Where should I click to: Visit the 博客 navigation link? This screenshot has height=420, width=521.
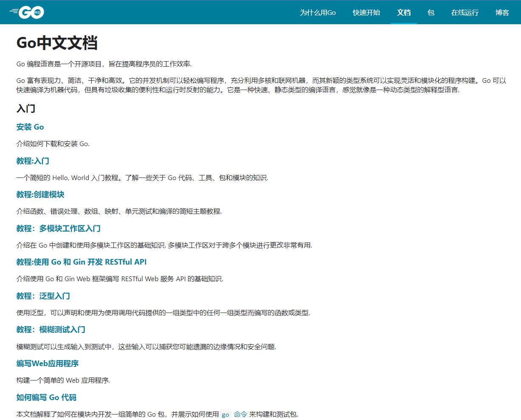(502, 12)
